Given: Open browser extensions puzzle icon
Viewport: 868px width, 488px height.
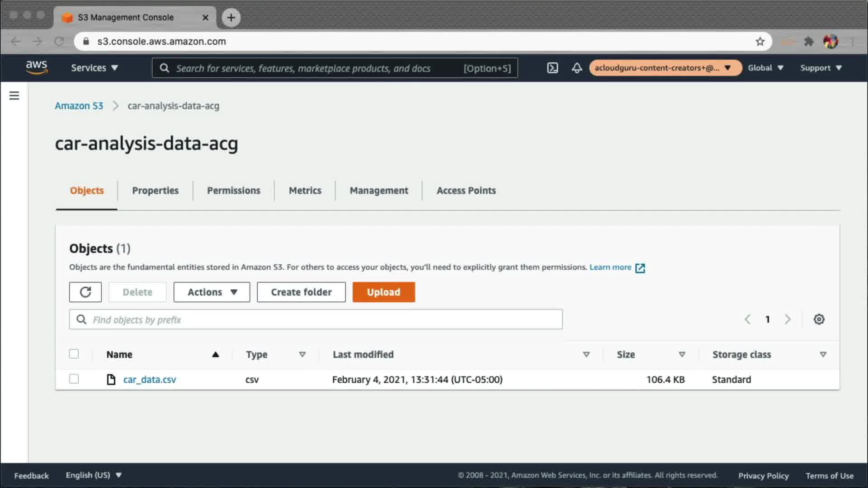Looking at the screenshot, I should tap(808, 42).
